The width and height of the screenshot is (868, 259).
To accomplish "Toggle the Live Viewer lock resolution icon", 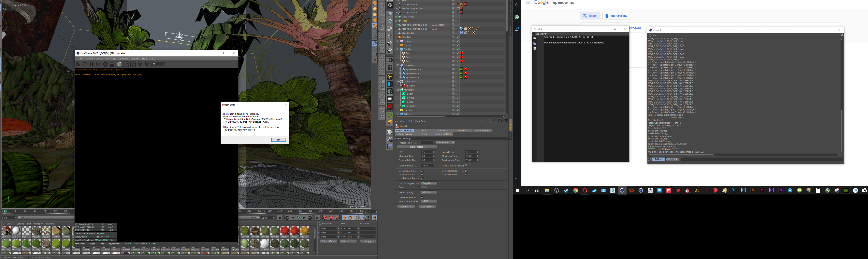I will [112, 64].
